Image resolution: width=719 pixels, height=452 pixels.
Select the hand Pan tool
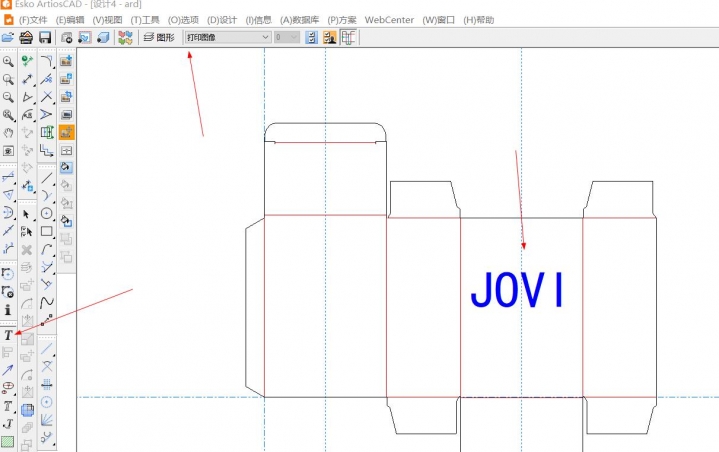tap(8, 133)
